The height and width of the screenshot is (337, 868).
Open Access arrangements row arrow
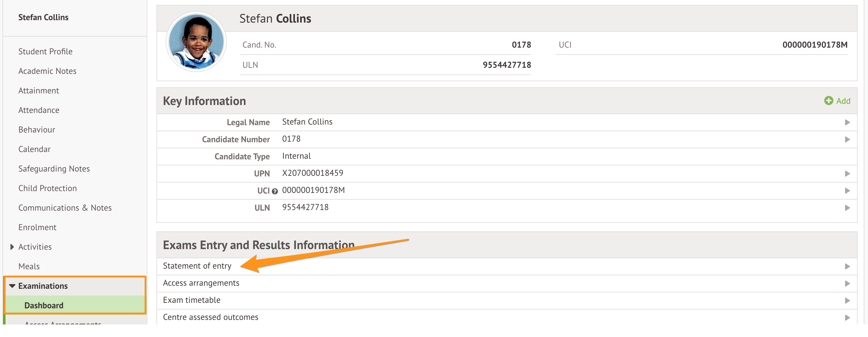[847, 284]
